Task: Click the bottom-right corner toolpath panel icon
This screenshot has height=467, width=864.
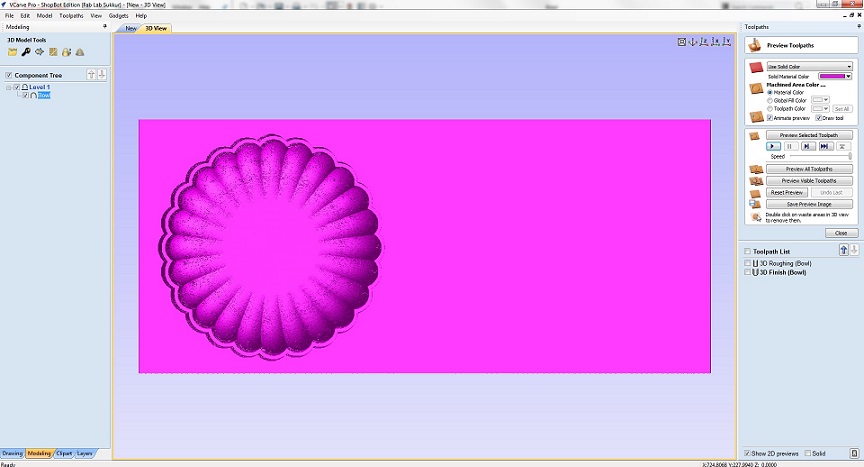Action: [x=854, y=453]
